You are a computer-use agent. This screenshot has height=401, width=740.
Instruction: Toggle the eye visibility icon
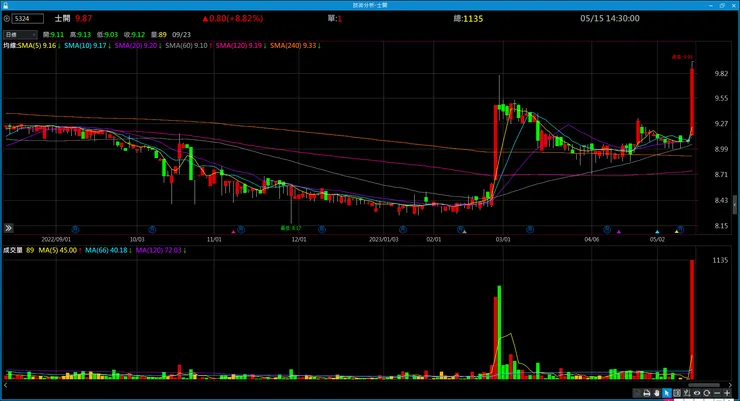click(x=697, y=393)
